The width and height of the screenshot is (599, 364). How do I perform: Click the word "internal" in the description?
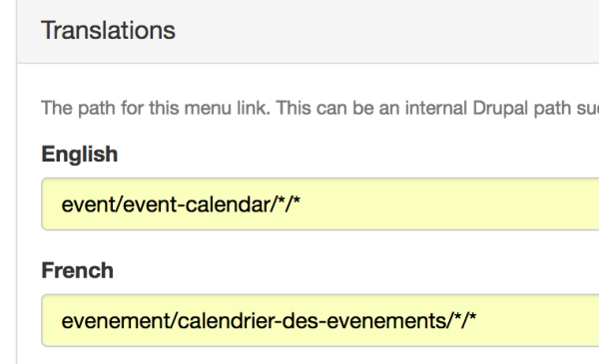coord(436,108)
